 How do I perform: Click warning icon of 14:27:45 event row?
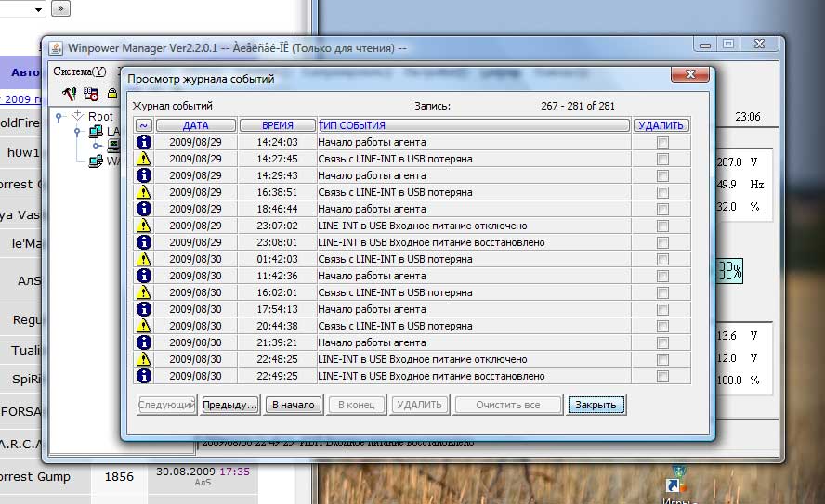click(144, 159)
